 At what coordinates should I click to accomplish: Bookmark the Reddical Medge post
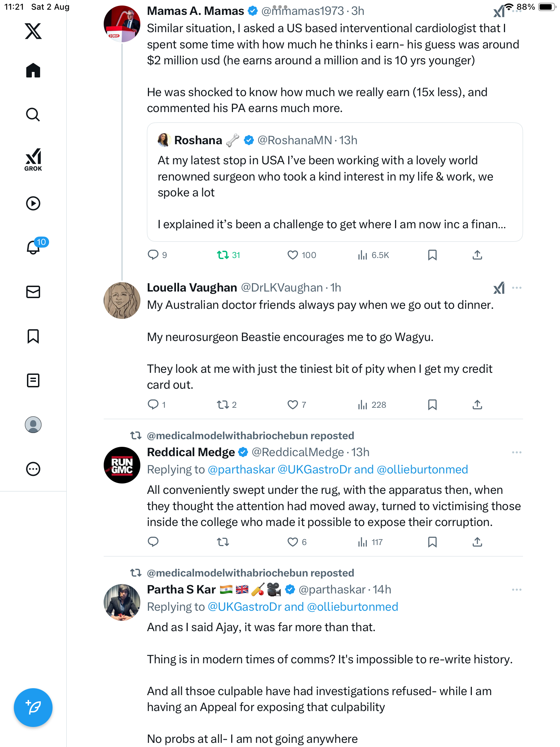point(432,542)
